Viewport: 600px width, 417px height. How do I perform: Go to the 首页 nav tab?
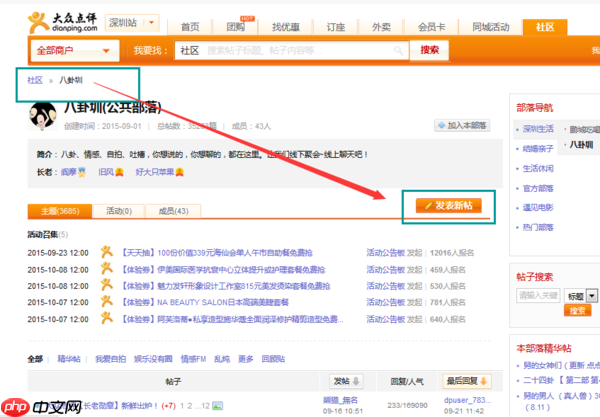tap(190, 27)
